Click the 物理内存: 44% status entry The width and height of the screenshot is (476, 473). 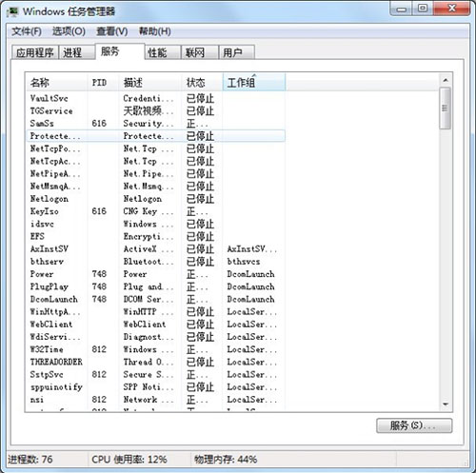point(226,460)
